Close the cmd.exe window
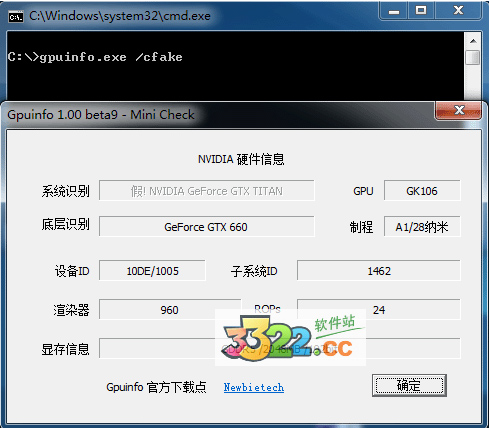The image size is (490, 428). (x=458, y=11)
